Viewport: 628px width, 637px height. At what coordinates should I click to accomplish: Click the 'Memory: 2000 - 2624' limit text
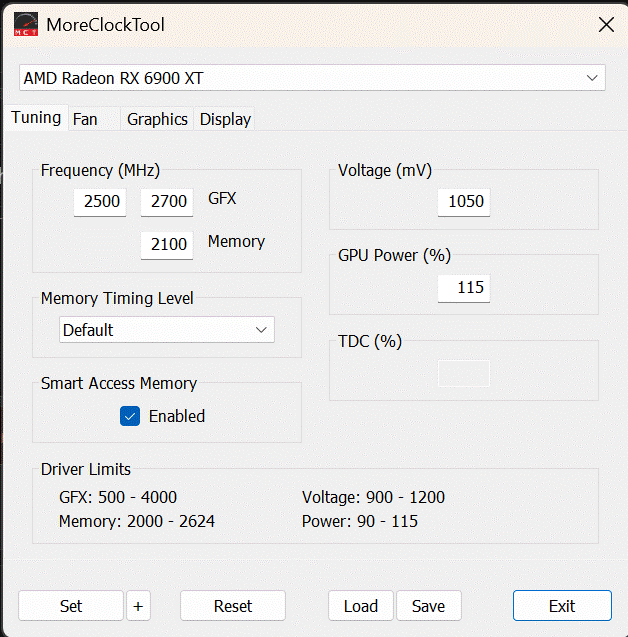coord(136,521)
